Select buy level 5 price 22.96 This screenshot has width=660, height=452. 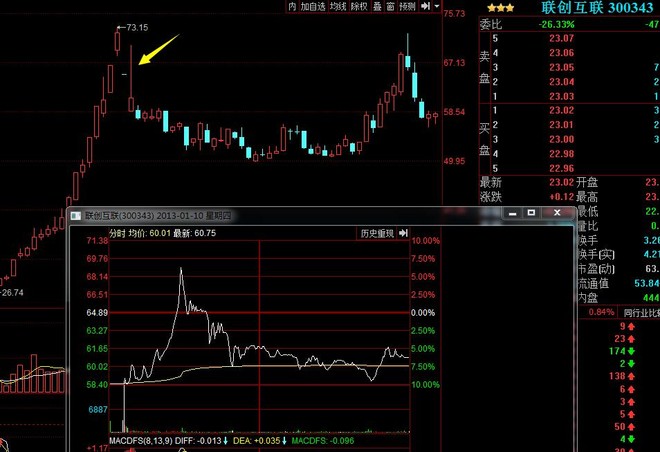[562, 168]
